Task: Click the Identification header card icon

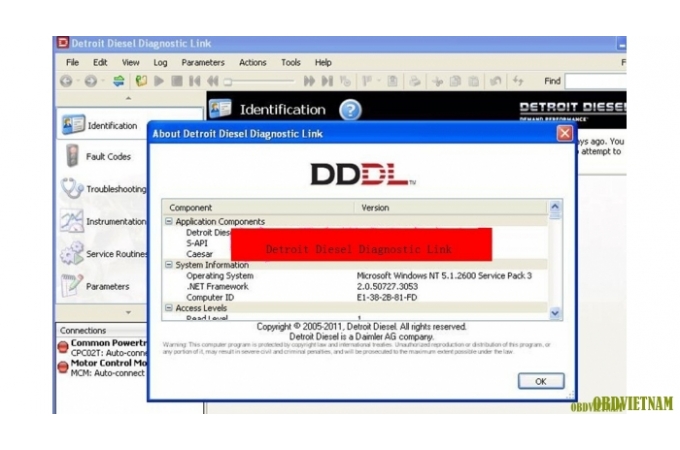Action: (x=220, y=108)
